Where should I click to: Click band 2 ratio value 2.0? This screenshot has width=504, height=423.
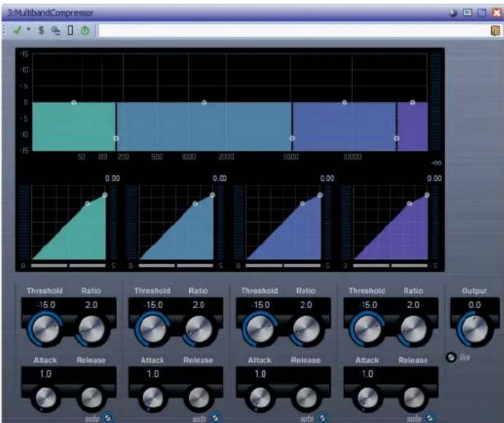pos(198,305)
